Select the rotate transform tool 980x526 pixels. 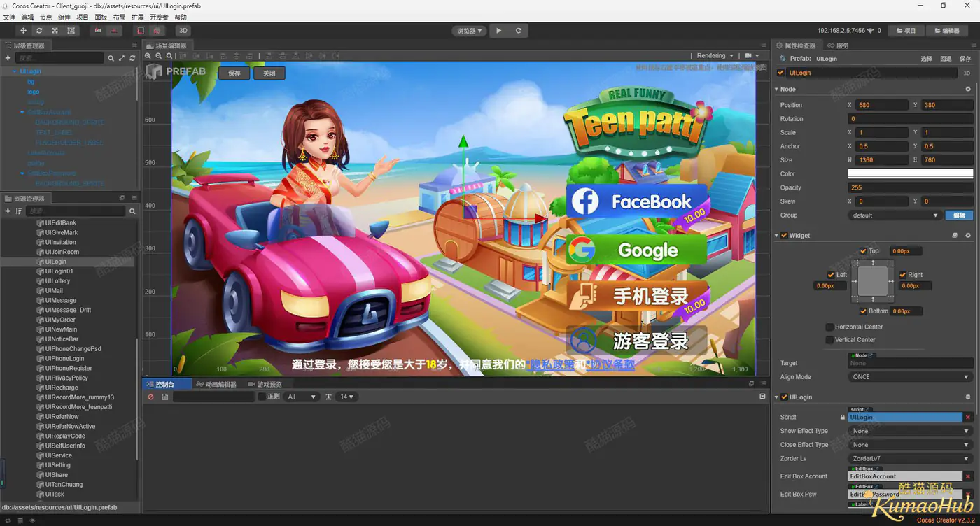(x=39, y=31)
